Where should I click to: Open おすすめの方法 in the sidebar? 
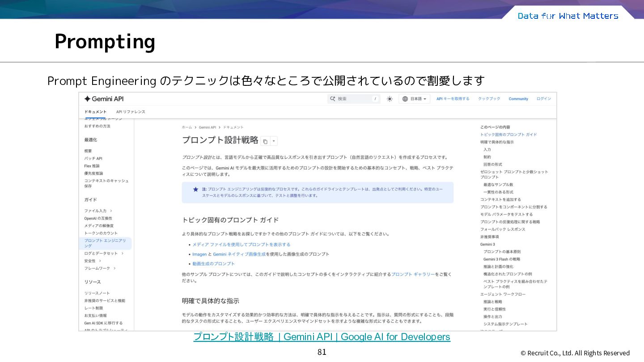[x=97, y=126]
